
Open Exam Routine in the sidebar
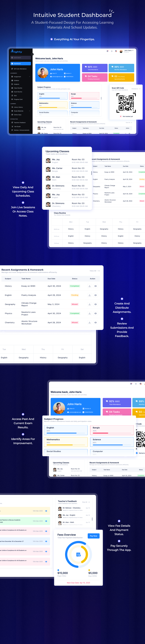tap(17, 92)
